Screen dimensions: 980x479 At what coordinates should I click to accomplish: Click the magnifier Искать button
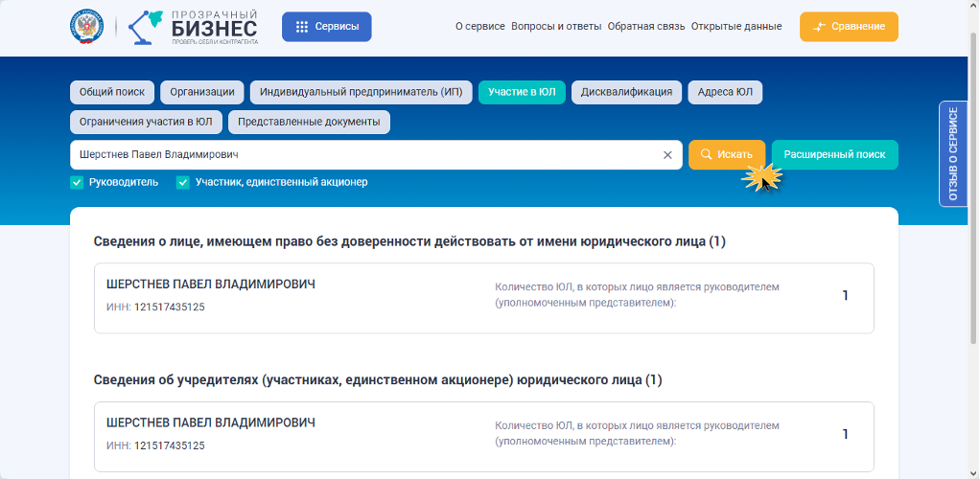727,155
